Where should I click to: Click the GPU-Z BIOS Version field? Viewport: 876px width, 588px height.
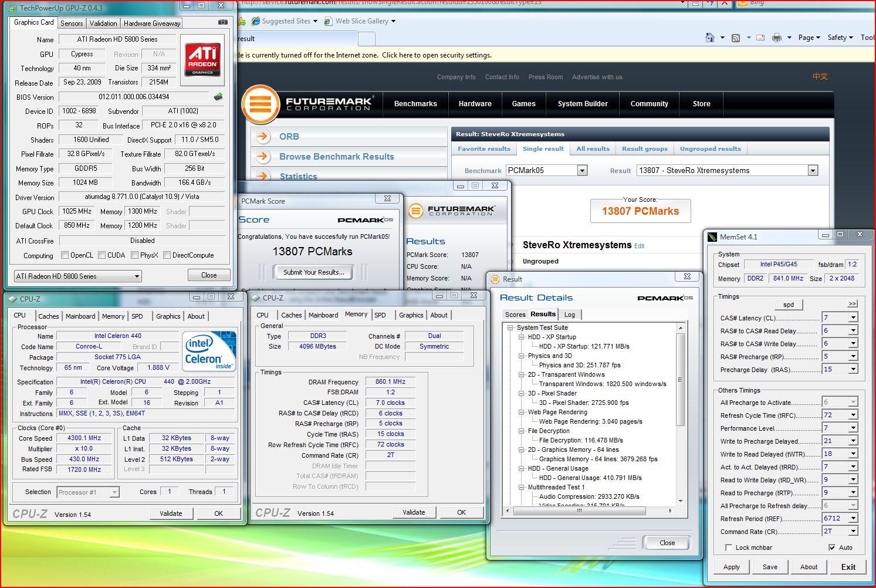[x=134, y=97]
